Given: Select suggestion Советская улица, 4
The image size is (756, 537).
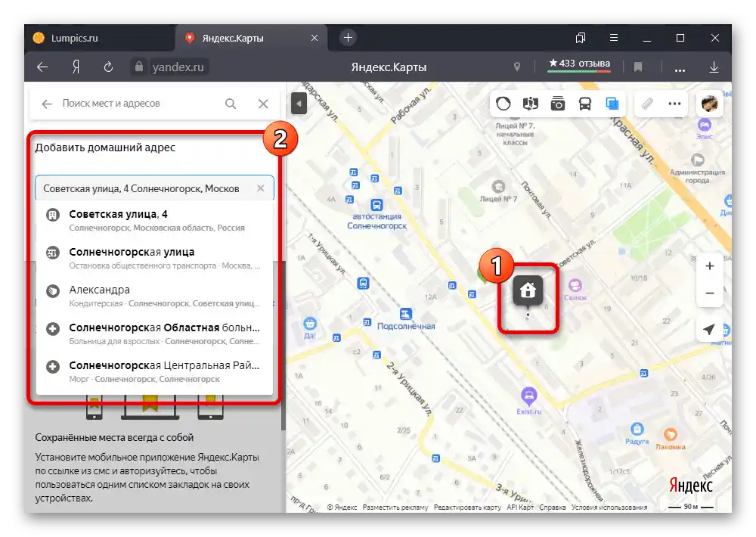Looking at the screenshot, I should pos(155,220).
